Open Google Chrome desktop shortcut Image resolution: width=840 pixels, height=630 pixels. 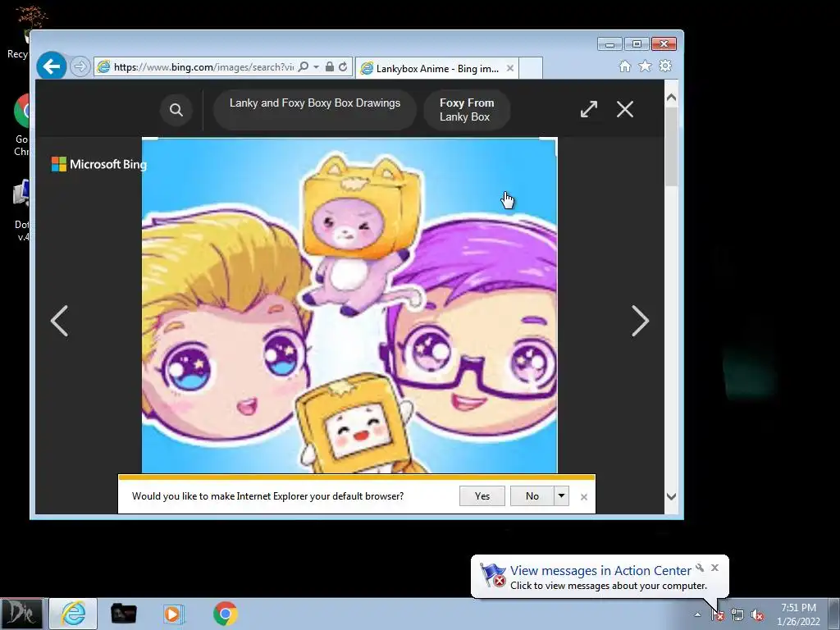(21, 125)
